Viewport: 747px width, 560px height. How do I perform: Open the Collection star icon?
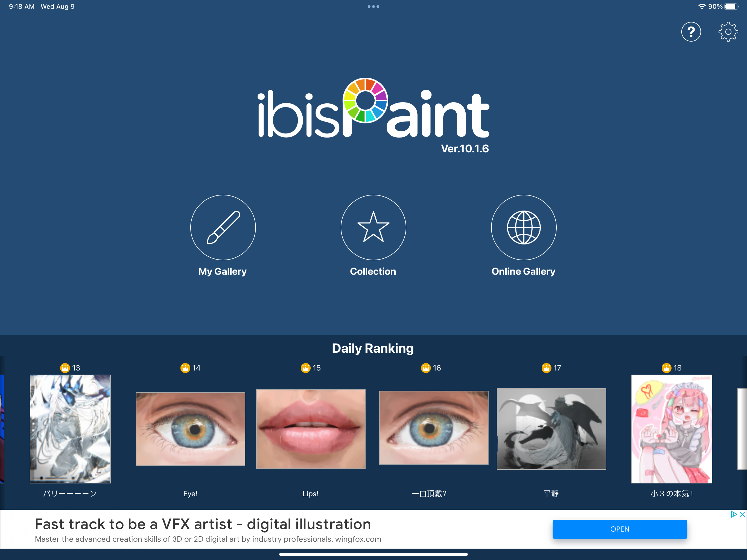(373, 227)
